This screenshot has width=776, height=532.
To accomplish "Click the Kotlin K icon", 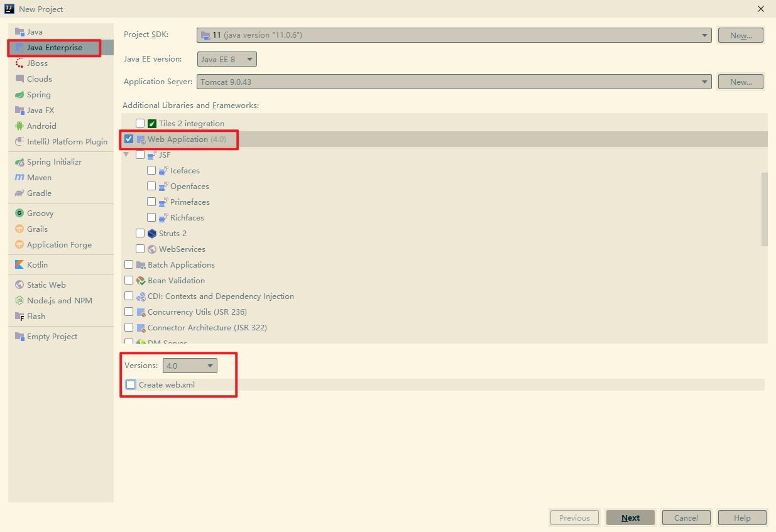I will (x=19, y=264).
